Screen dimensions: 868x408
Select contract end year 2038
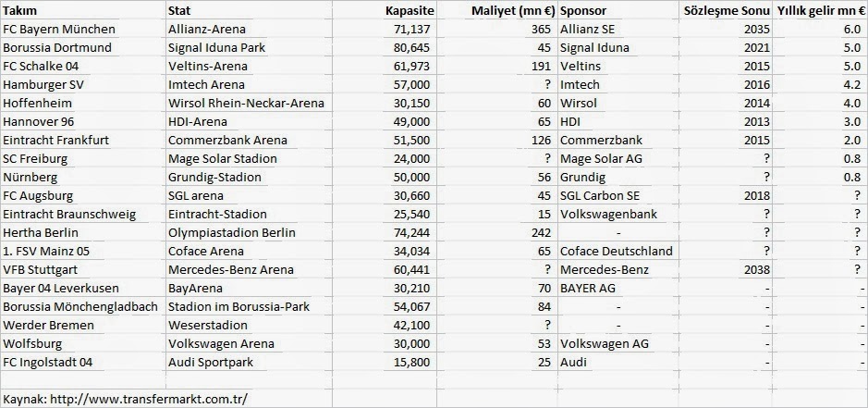[x=726, y=269]
